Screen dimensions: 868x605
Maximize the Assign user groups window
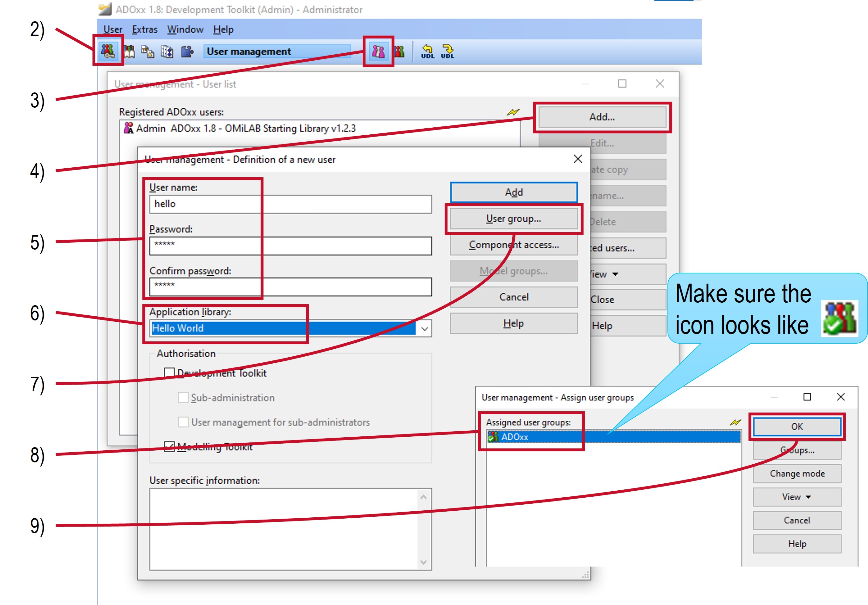[807, 397]
